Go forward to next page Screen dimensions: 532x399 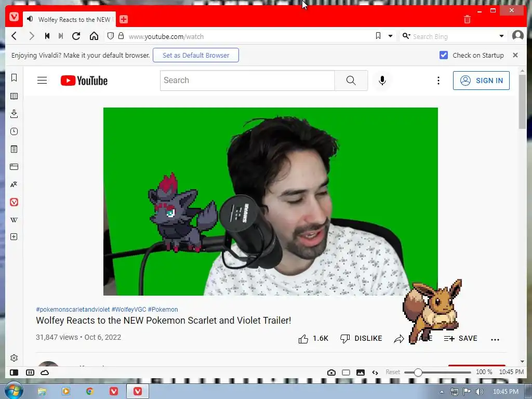click(x=32, y=36)
